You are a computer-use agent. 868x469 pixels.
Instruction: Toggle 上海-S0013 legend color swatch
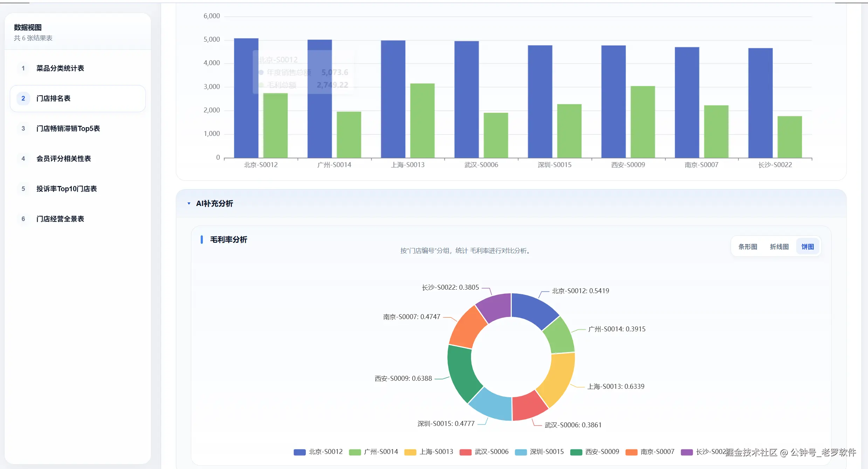coord(410,452)
